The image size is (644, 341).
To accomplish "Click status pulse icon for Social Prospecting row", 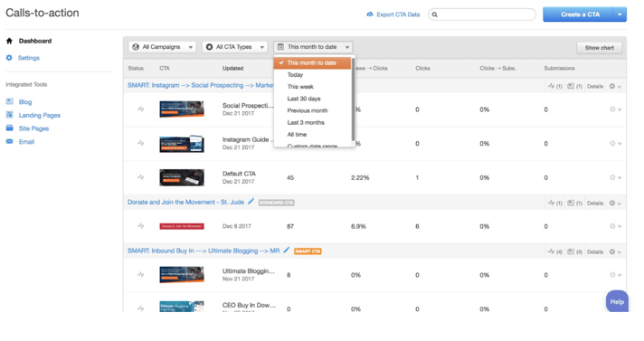I will tap(140, 109).
